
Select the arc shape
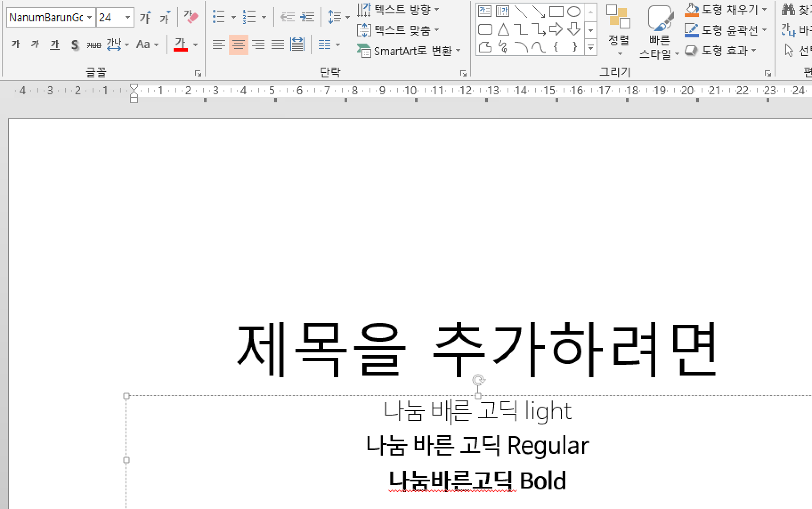click(x=520, y=47)
